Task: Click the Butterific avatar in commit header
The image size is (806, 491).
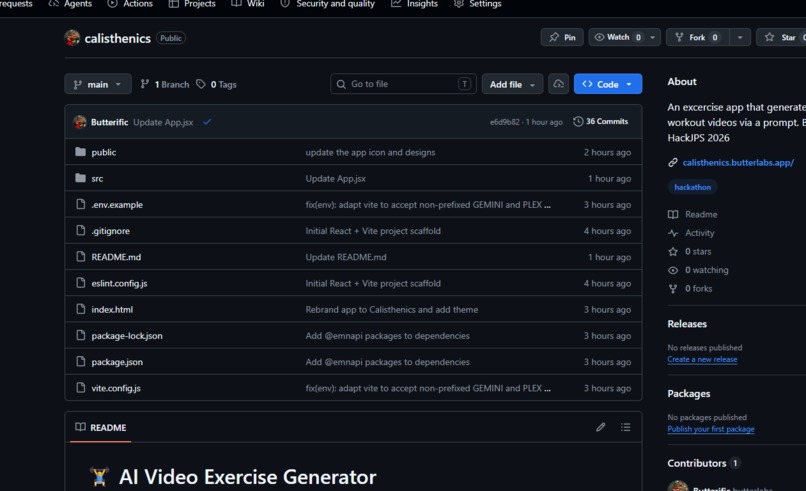Action: pos(80,122)
